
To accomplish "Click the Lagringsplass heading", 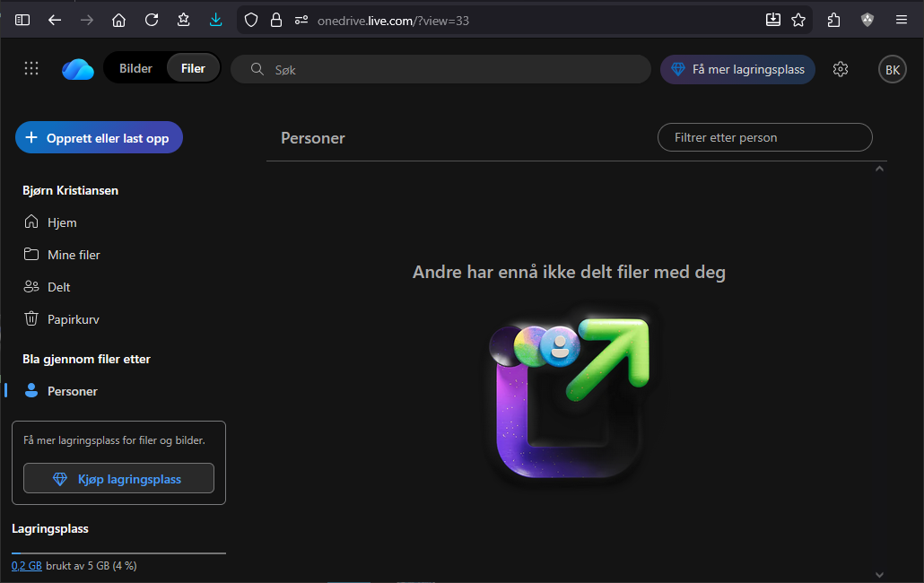I will pyautogui.click(x=50, y=528).
